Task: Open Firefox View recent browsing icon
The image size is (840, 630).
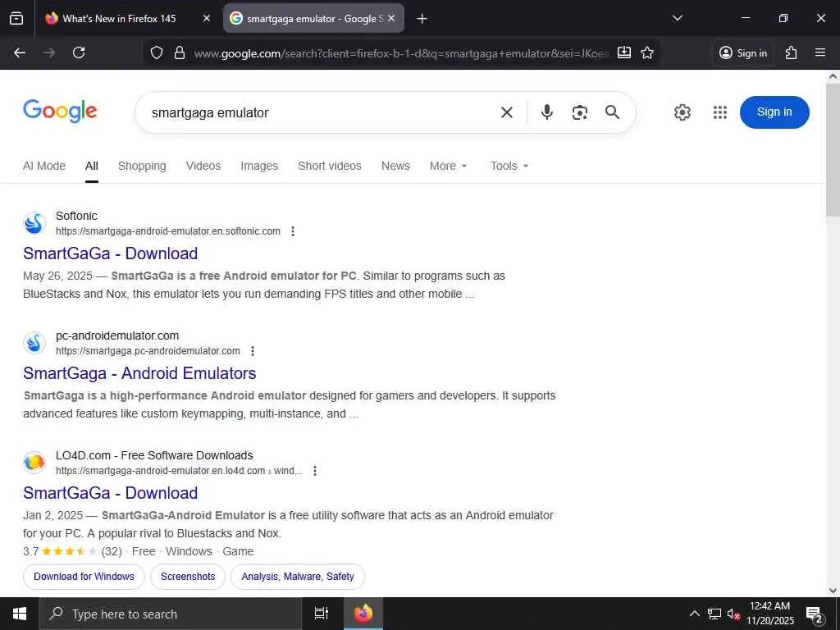Action: pyautogui.click(x=16, y=19)
